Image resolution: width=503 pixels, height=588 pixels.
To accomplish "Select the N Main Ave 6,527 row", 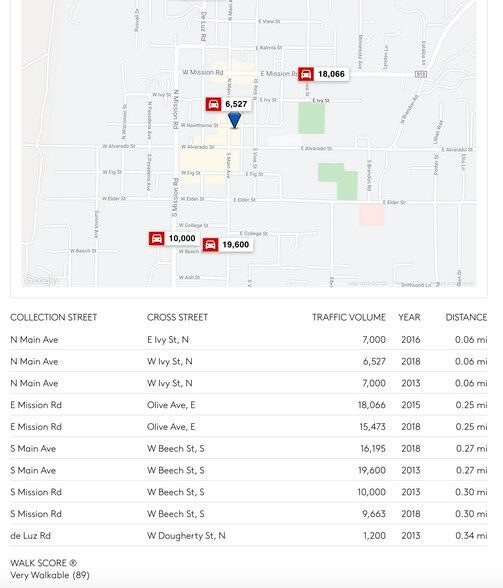I will [x=249, y=361].
